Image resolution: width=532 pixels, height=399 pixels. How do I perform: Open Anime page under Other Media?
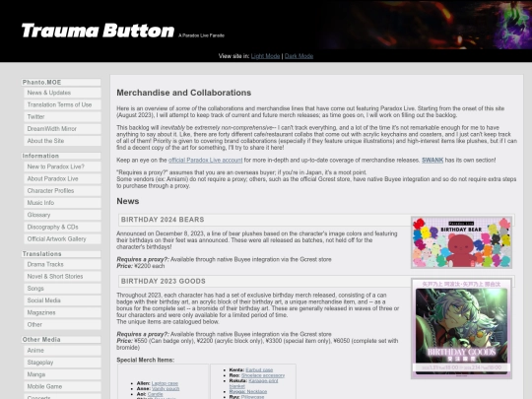[62, 351]
